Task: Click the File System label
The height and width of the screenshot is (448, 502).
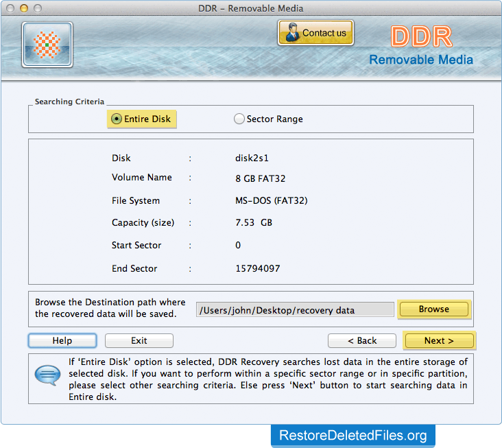Action: click(136, 201)
